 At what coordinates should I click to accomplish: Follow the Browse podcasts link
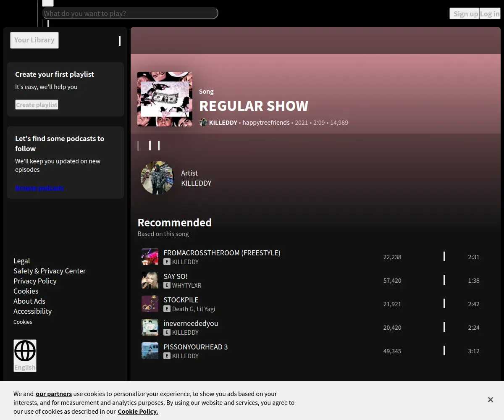pyautogui.click(x=39, y=187)
